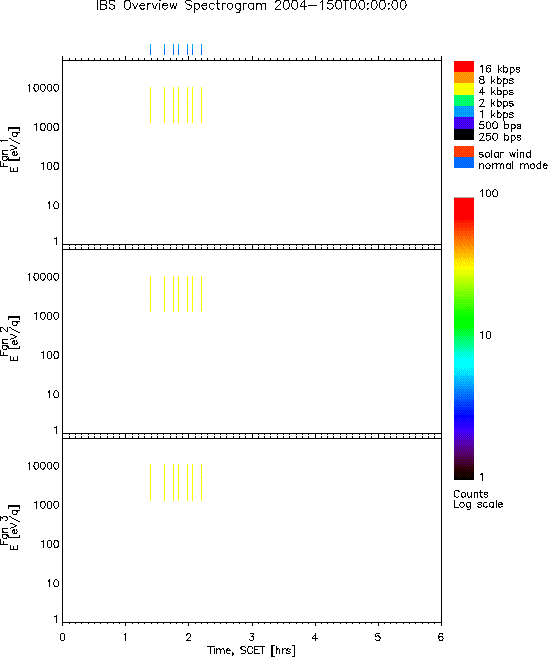Viewport: 548px width, 657px height.
Task: Click the '2 kbps' legend label
Action: pos(496,103)
